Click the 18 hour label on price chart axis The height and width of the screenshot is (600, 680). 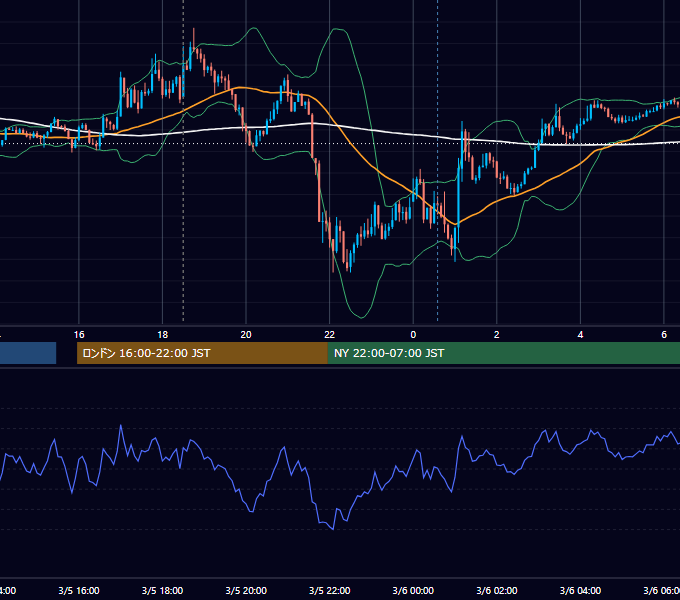pos(162,335)
